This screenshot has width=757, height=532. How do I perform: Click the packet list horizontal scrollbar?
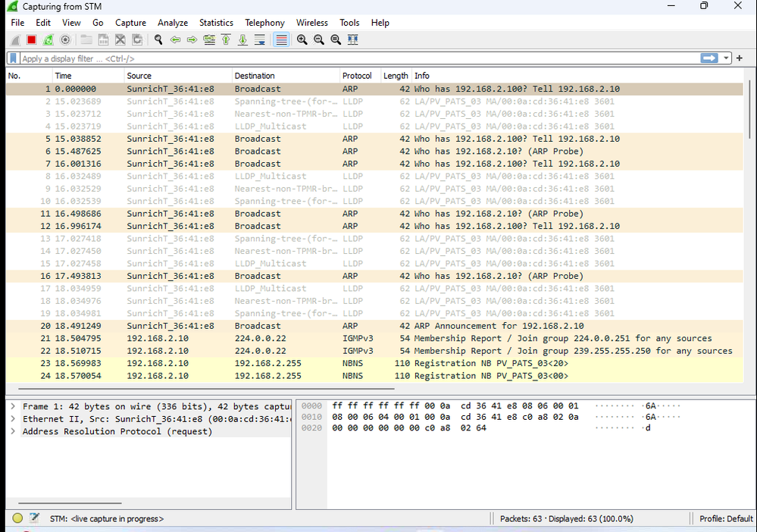206,388
